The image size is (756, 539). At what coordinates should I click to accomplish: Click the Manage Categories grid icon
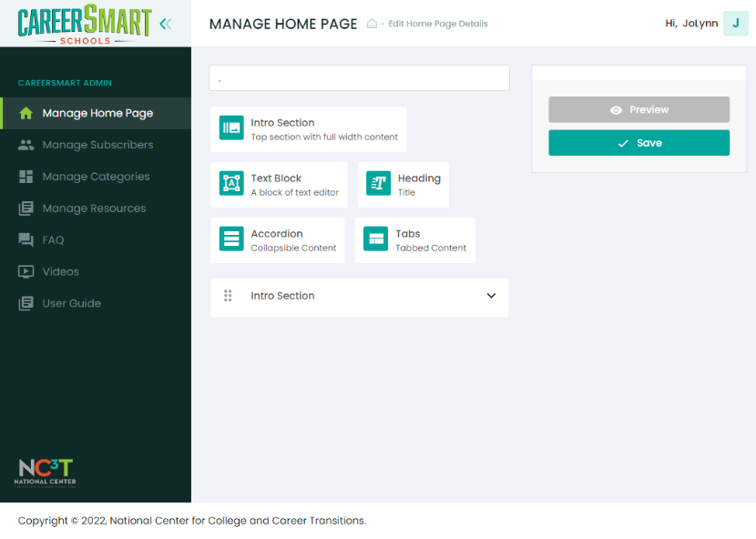click(x=26, y=176)
